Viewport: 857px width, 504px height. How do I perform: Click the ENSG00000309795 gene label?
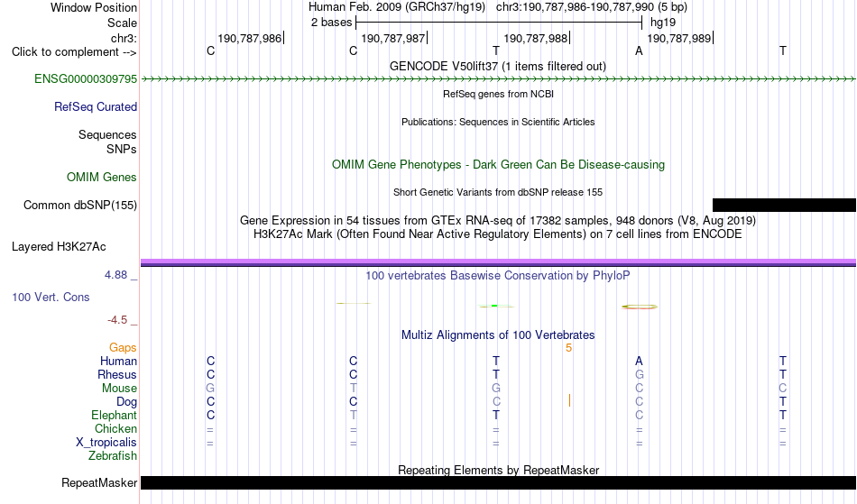click(x=86, y=79)
